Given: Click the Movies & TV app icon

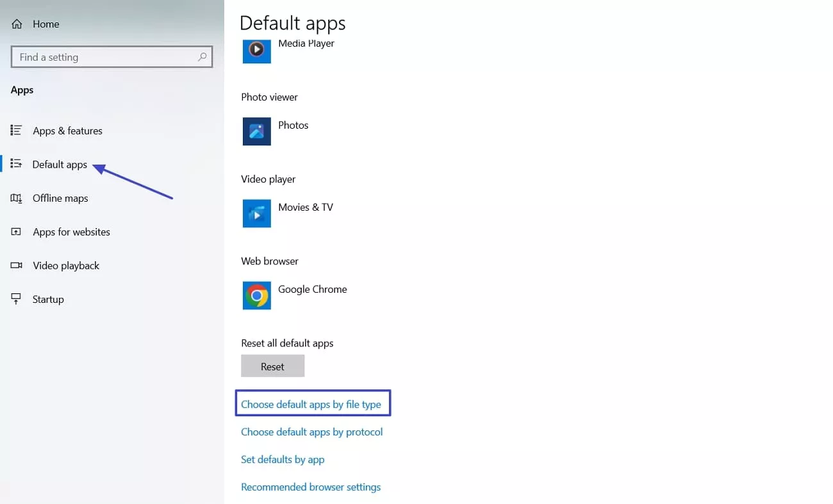Looking at the screenshot, I should tap(256, 213).
